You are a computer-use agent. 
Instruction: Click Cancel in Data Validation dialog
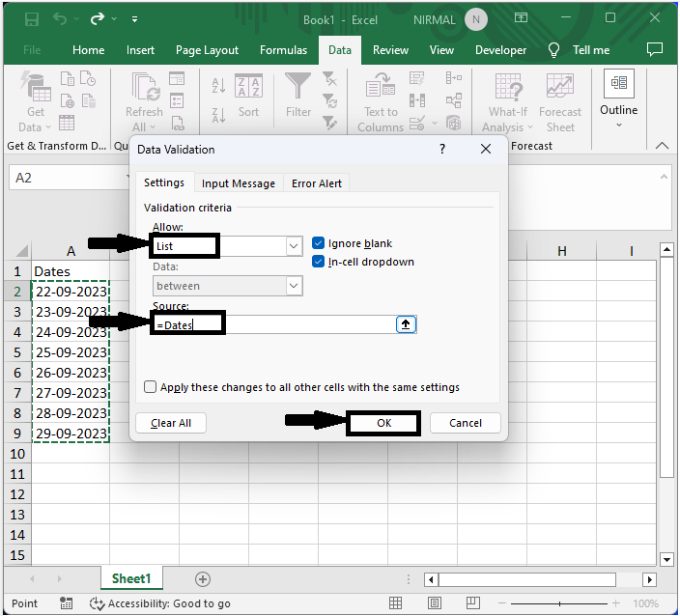coord(466,423)
